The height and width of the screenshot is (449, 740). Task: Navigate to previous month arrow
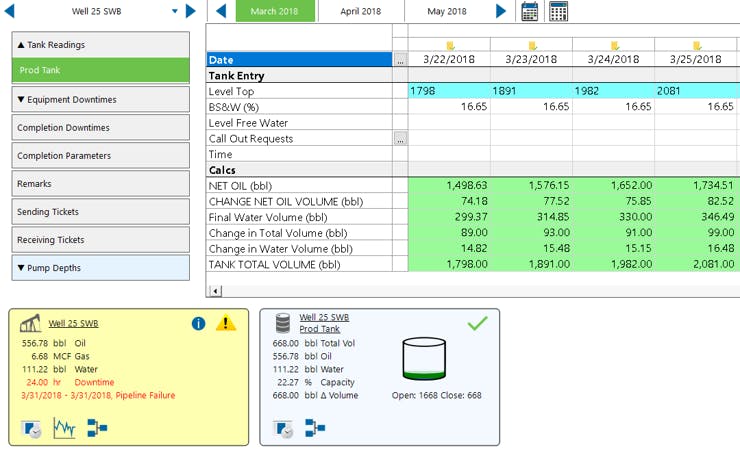point(221,11)
